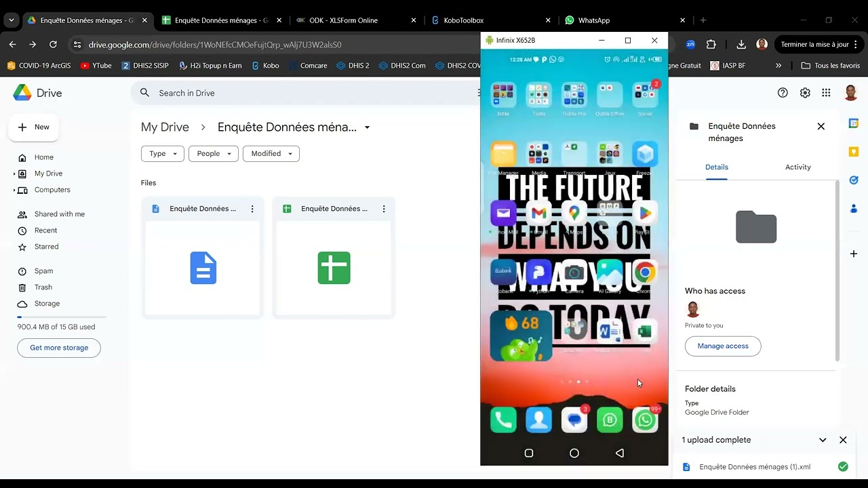Open Google Drive help menu
The image size is (868, 488).
[x=783, y=93]
